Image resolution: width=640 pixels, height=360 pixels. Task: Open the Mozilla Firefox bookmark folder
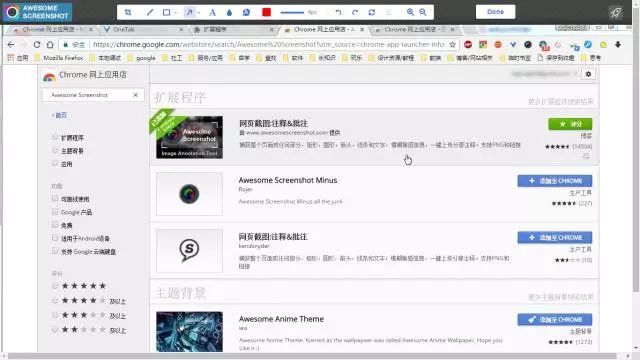tap(59, 58)
